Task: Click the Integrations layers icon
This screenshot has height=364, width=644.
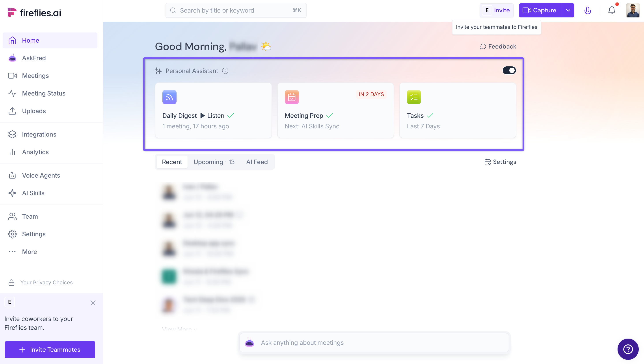Action: (12, 134)
